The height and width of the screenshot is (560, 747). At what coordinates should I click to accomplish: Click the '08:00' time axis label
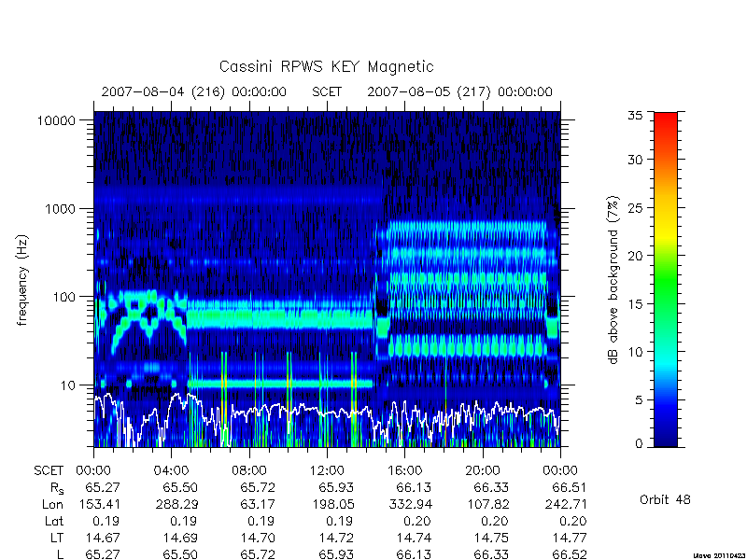click(x=248, y=471)
